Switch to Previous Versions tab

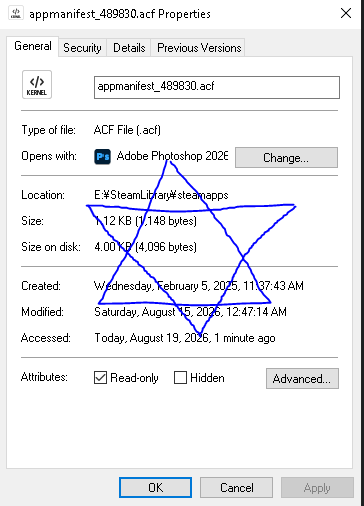[199, 48]
